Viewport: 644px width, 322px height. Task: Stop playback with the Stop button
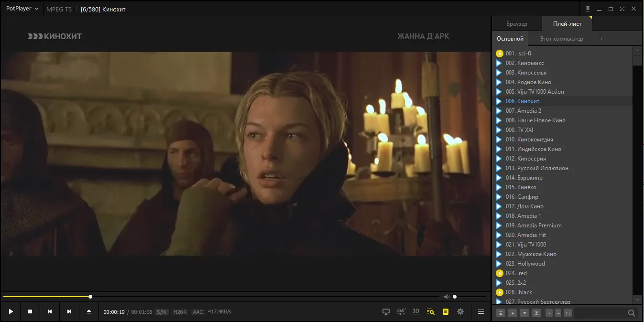point(30,311)
